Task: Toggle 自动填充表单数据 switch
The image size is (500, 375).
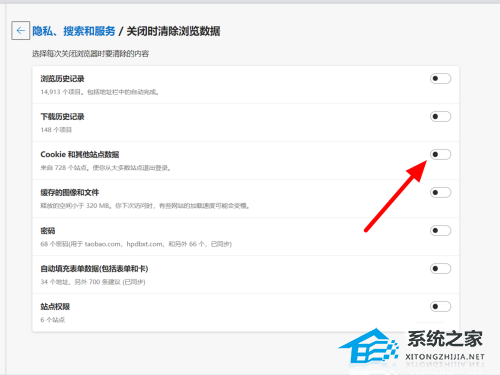Action: [440, 268]
